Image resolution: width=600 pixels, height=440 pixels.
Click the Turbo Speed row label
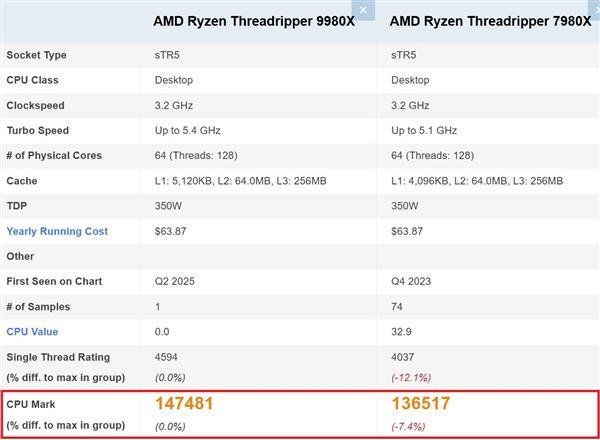tap(38, 130)
